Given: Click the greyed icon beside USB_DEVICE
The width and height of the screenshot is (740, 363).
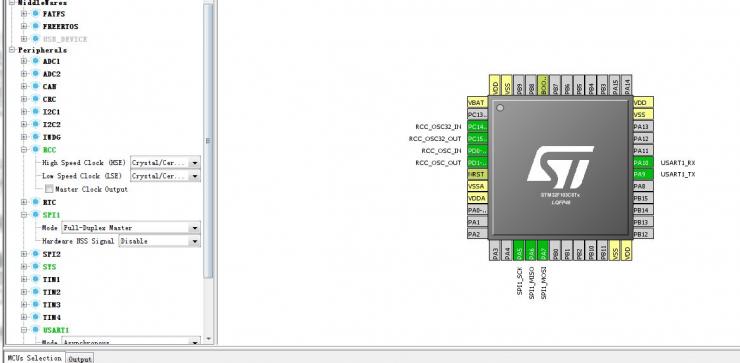Looking at the screenshot, I should 35,39.
